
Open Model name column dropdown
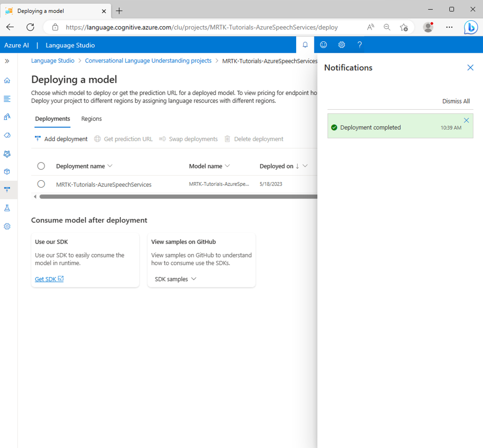coord(227,166)
